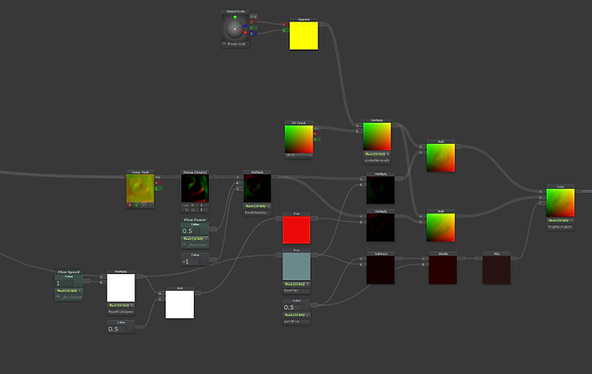
Task: Click the green Y input of Append node
Action: (285, 30)
